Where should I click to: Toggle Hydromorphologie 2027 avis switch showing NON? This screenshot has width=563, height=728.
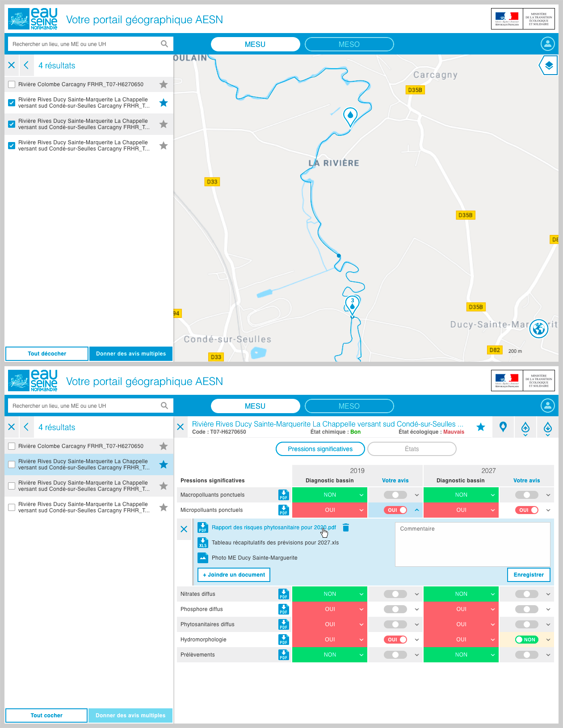click(526, 640)
